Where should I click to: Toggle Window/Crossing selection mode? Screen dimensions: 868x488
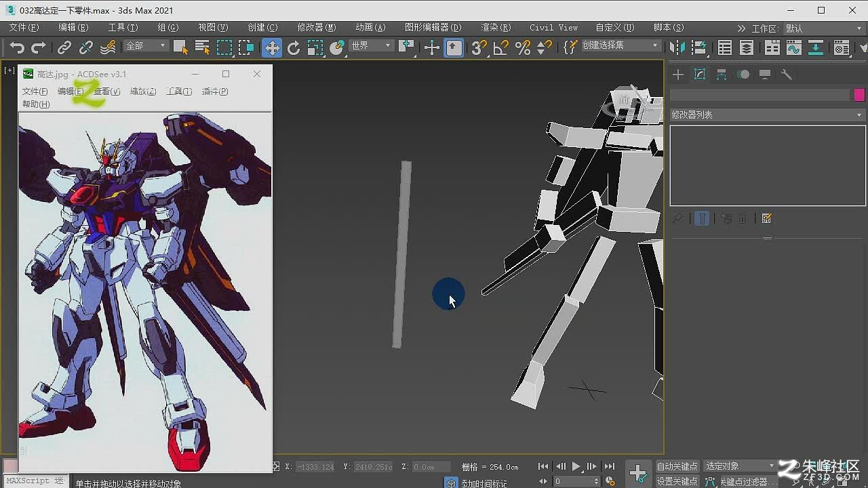[x=246, y=47]
